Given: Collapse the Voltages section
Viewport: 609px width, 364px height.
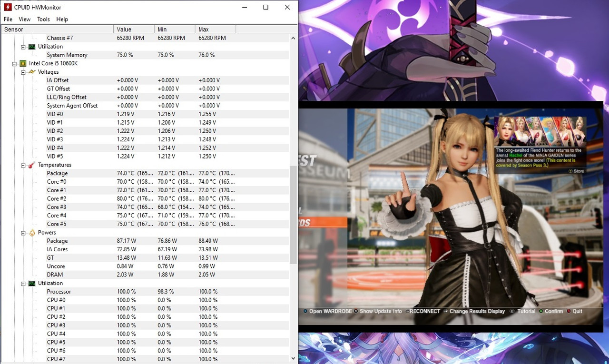Looking at the screenshot, I should [x=23, y=72].
